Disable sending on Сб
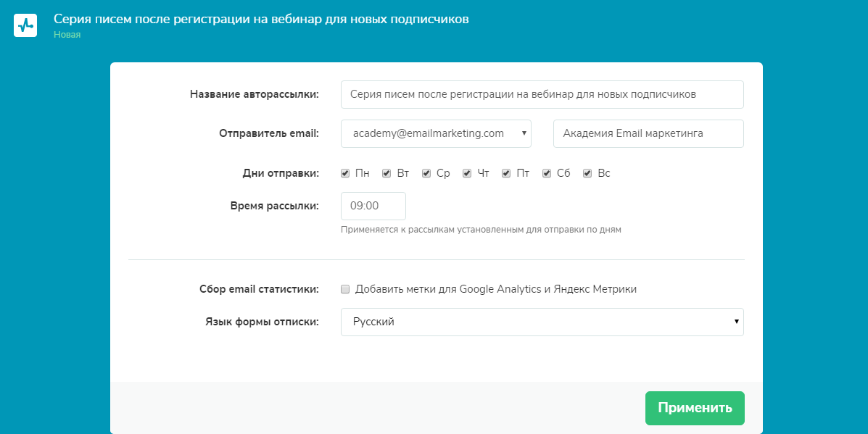The width and height of the screenshot is (868, 434). (547, 174)
